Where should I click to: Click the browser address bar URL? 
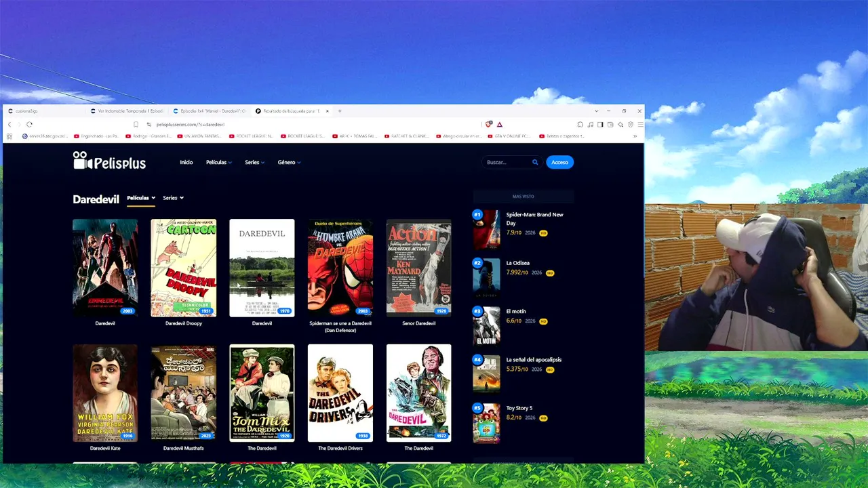[x=191, y=125]
